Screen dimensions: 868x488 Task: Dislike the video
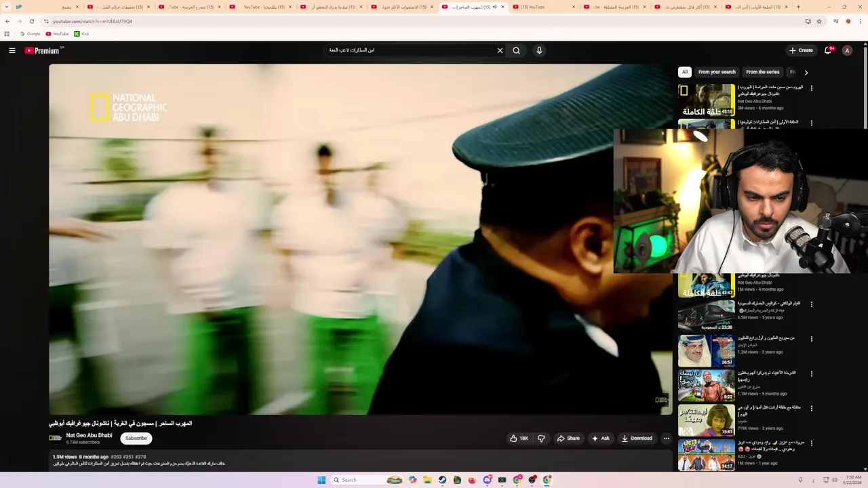tap(541, 439)
